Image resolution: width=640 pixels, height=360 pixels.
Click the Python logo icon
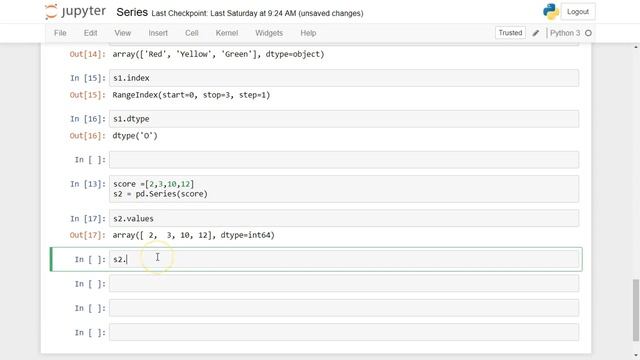(x=551, y=12)
